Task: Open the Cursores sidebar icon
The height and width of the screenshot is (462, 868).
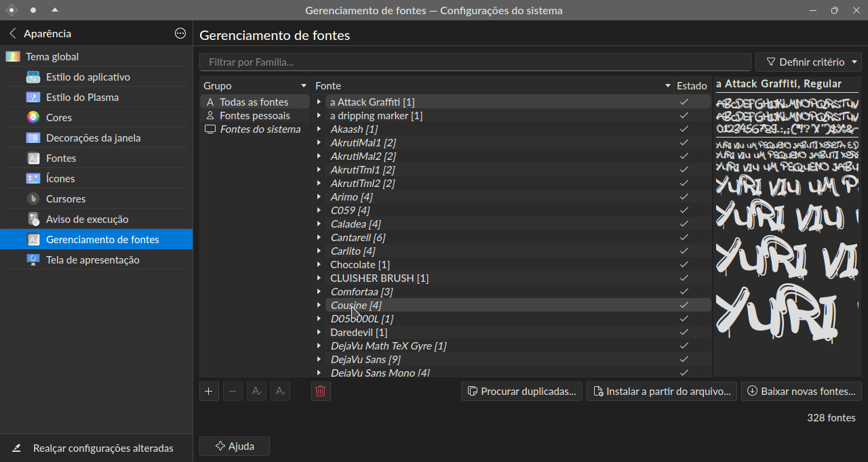Action: tap(33, 199)
